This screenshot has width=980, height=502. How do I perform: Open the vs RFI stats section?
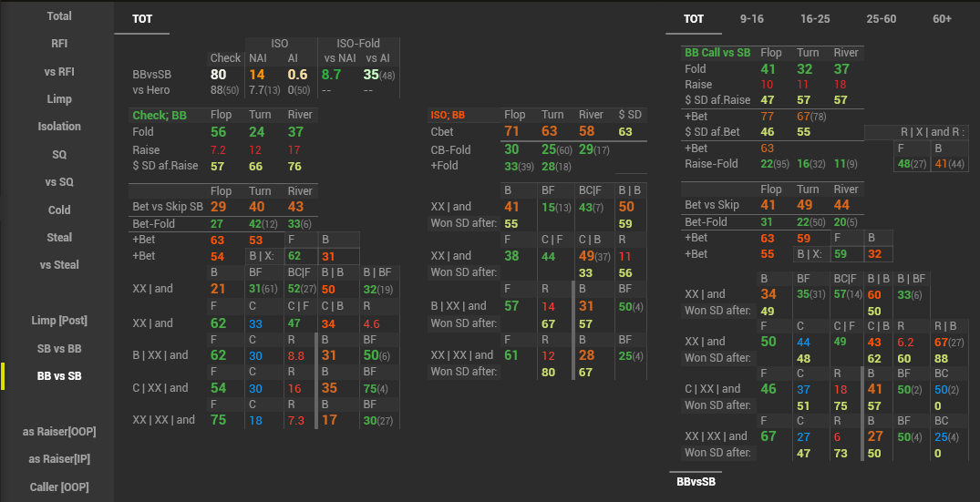(x=59, y=71)
